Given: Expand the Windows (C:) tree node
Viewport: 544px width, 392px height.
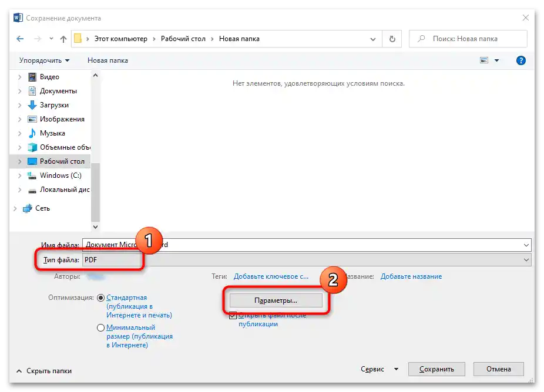Looking at the screenshot, I should pyautogui.click(x=20, y=175).
